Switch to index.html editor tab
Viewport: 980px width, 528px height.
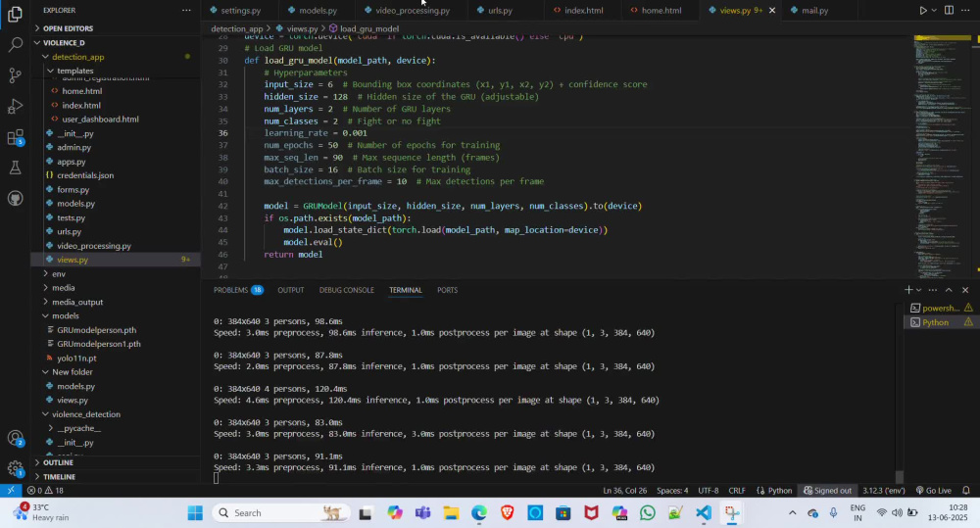[x=583, y=10]
